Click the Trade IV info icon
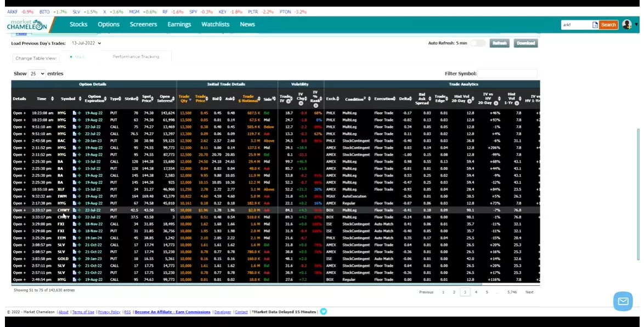This screenshot has height=327, width=644. (289, 101)
